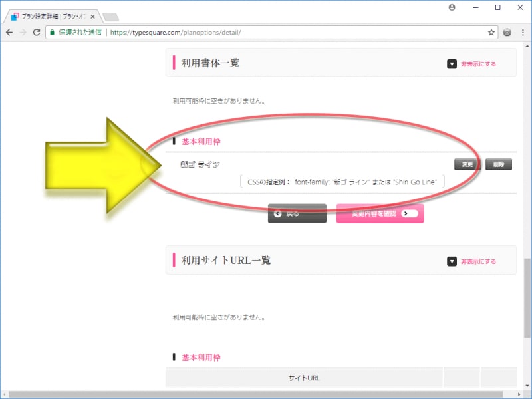
Task: Click the globe icon near the address bar
Action: (507, 31)
